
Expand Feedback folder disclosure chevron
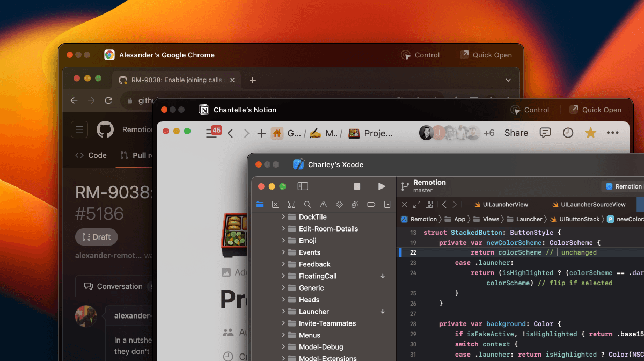click(283, 264)
